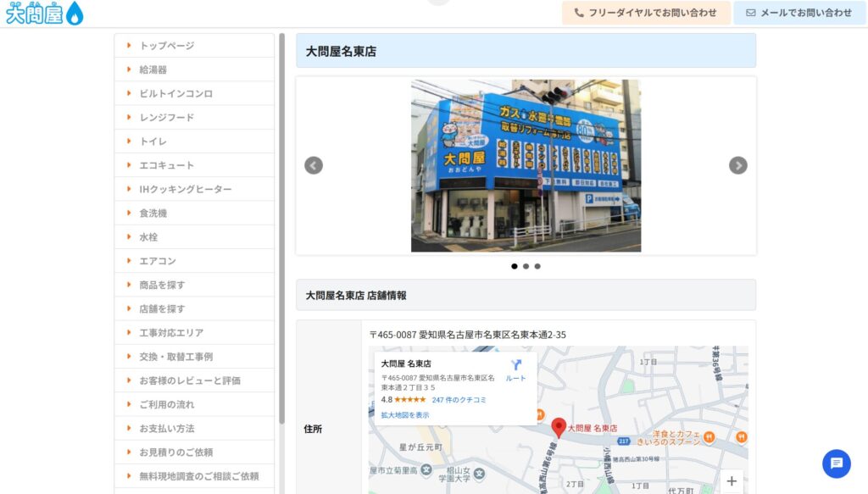Click the 〒465-0087 address text line
868x494 pixels.
point(467,335)
